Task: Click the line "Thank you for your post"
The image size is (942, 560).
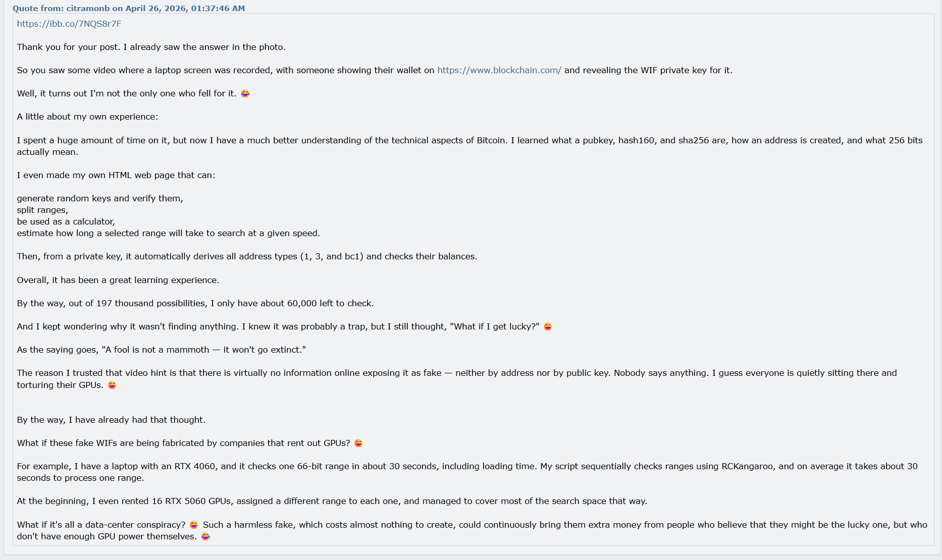Action: tap(151, 47)
